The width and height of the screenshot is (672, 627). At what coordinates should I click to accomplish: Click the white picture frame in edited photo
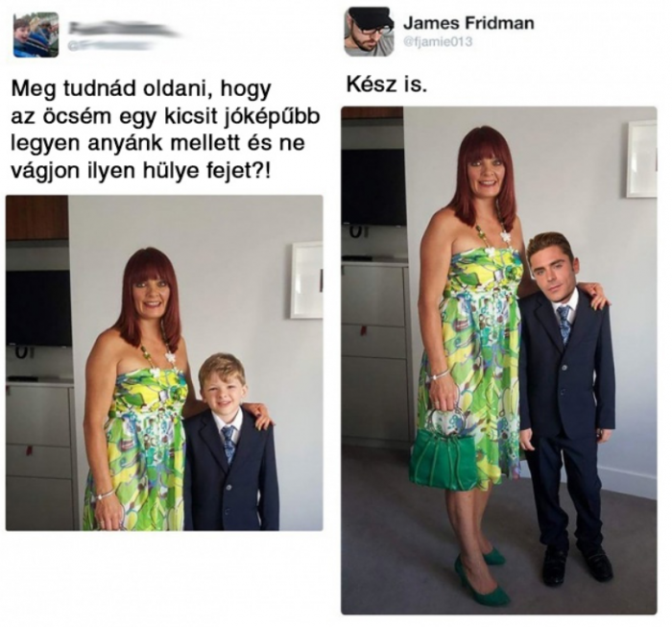[641, 159]
